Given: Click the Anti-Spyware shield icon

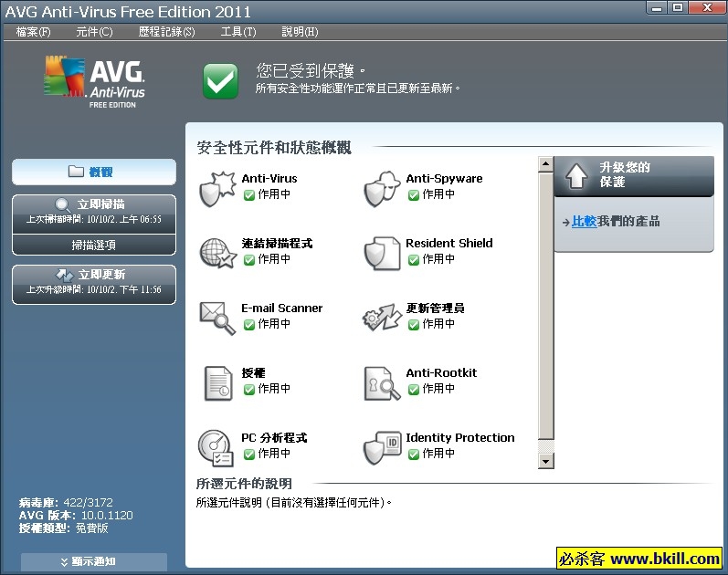Looking at the screenshot, I should pyautogui.click(x=382, y=188).
